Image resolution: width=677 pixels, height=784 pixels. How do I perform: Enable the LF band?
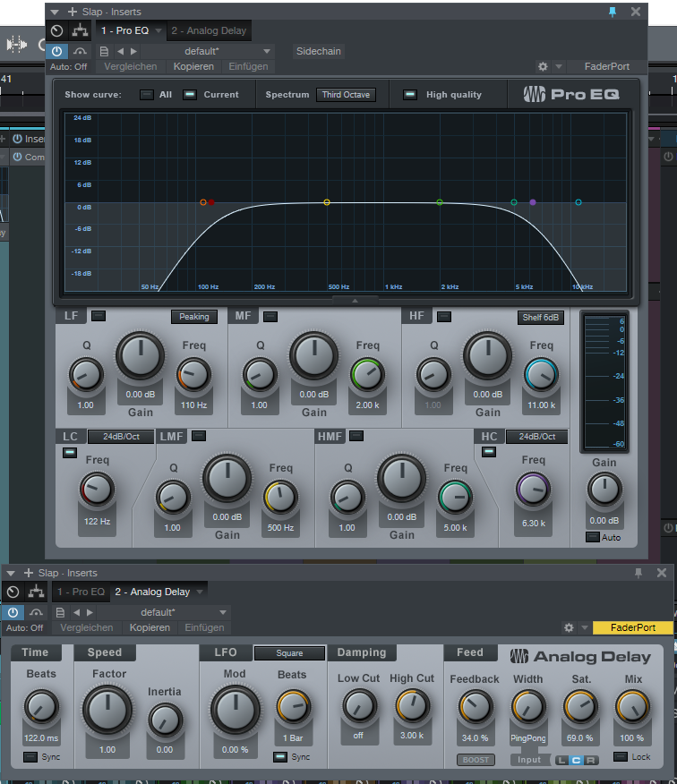coord(99,316)
